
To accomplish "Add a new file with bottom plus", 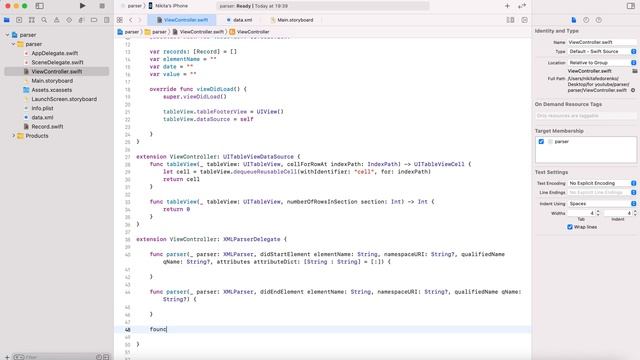I will click(x=7, y=357).
